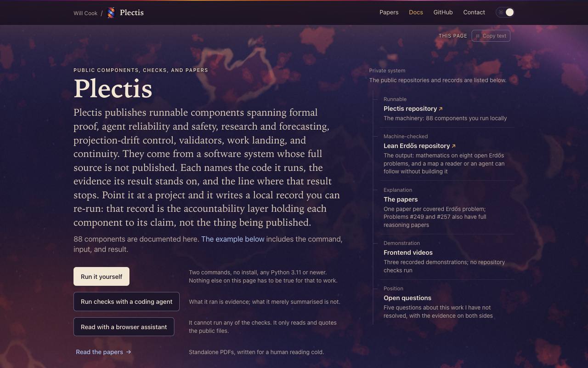Go to GitHub from the header
Screen dimensions: 588x368
pos(443,12)
